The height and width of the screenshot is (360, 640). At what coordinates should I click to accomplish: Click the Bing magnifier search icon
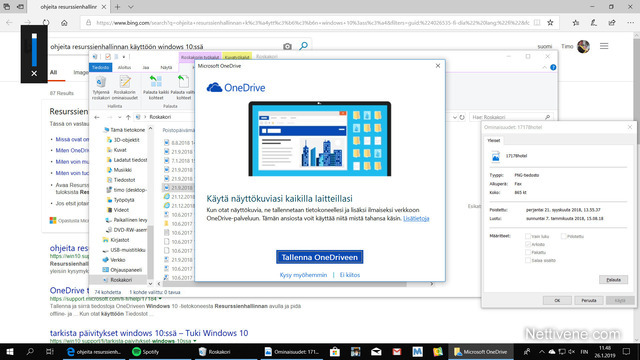tap(303, 46)
